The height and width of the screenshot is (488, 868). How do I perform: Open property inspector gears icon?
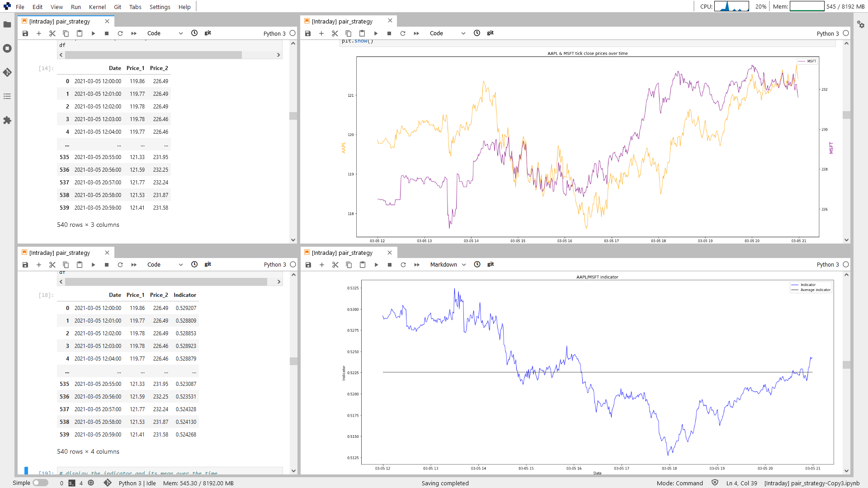click(x=860, y=24)
